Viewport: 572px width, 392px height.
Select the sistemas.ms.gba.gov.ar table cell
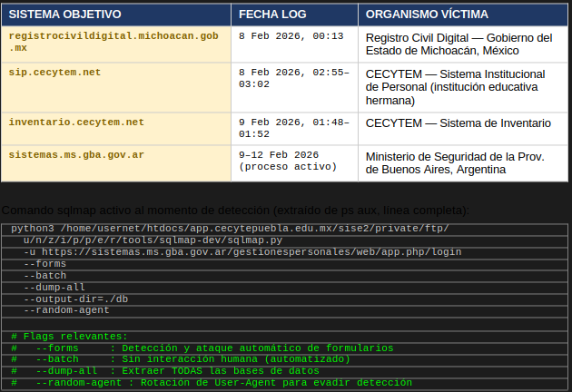116,163
